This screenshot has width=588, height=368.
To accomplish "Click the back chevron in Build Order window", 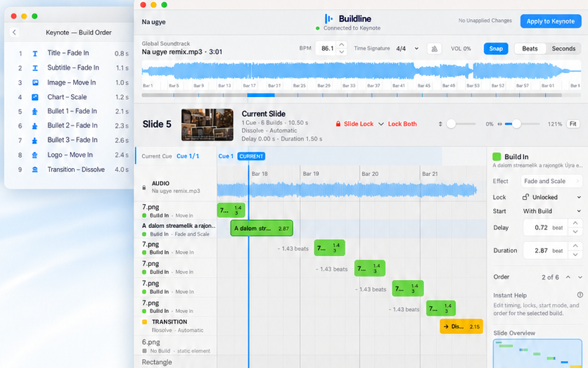I will (x=14, y=32).
